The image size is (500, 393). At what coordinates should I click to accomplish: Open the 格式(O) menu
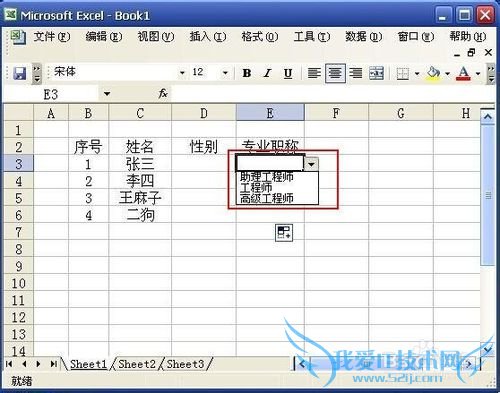[x=260, y=36]
